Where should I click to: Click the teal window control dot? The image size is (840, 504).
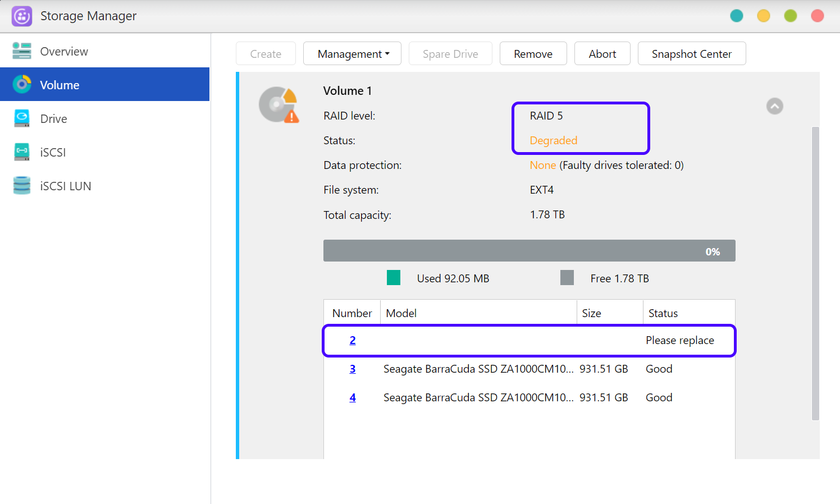point(737,16)
